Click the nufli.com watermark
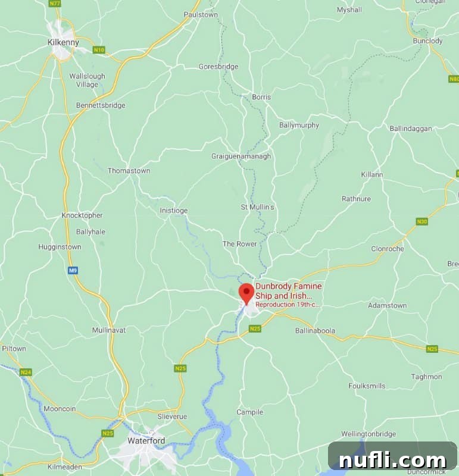Viewport: 459px width, 476px height. click(x=392, y=459)
